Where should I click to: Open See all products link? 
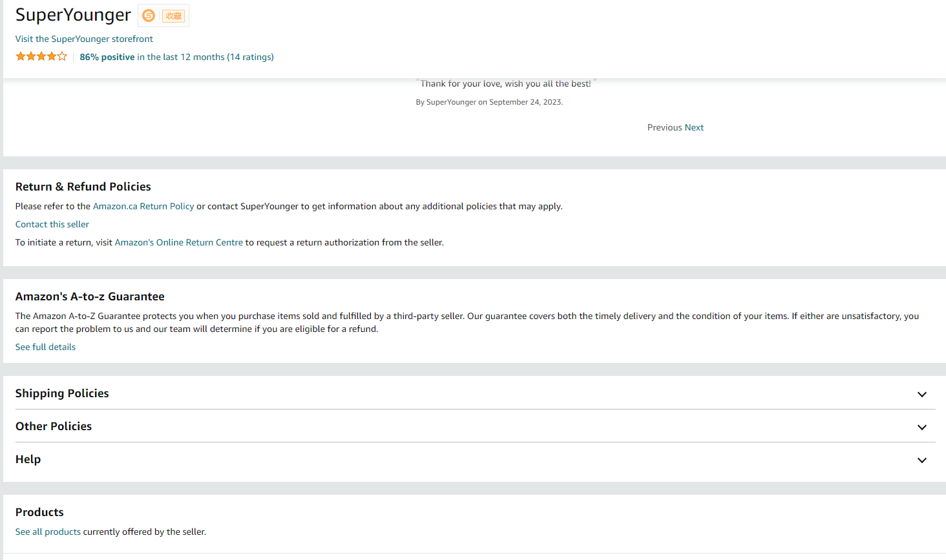tap(48, 532)
